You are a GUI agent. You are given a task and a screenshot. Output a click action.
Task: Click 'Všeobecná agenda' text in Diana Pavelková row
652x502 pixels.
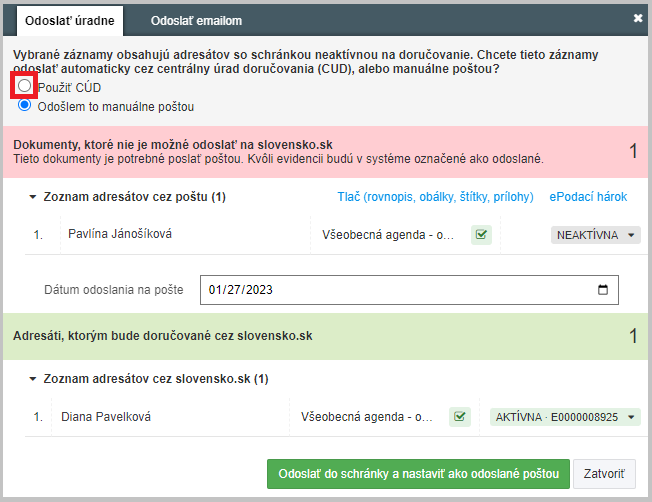(x=367, y=416)
